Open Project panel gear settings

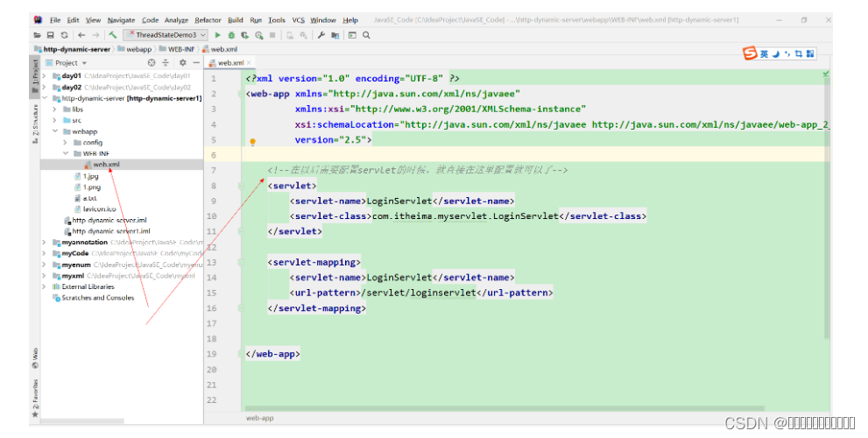(183, 62)
